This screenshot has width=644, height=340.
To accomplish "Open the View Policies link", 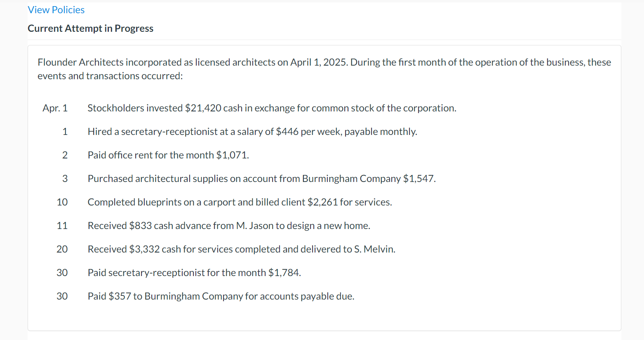I will tap(56, 10).
